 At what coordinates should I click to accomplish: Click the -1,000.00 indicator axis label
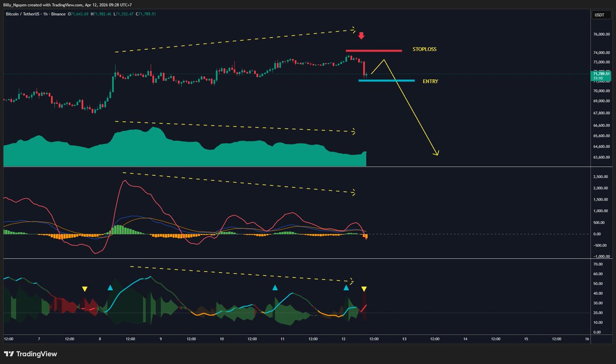click(x=601, y=257)
